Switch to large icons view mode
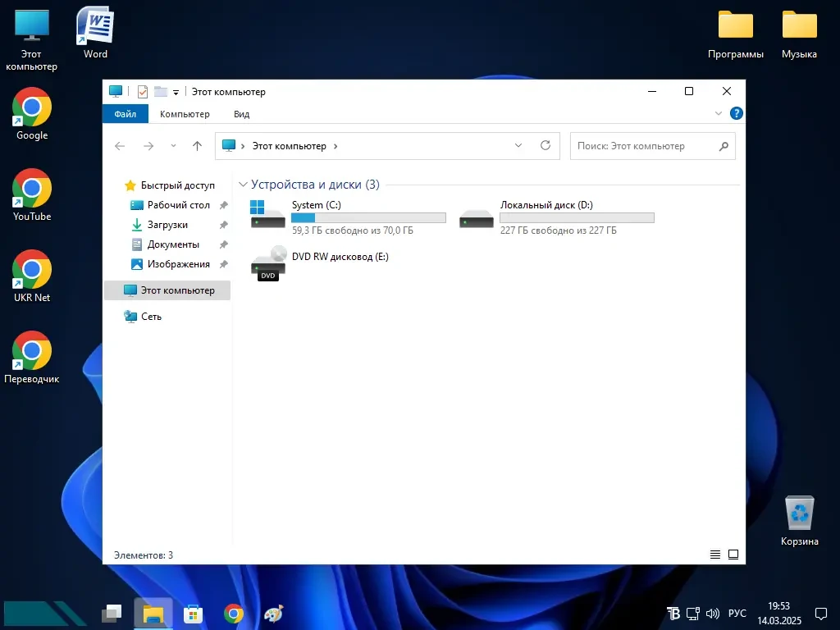 pyautogui.click(x=733, y=555)
